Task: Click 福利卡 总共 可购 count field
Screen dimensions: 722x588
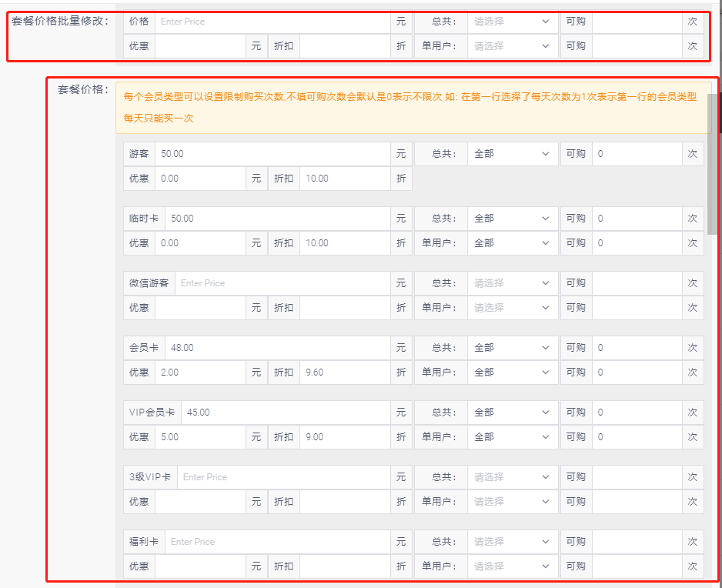Action: pyautogui.click(x=637, y=542)
